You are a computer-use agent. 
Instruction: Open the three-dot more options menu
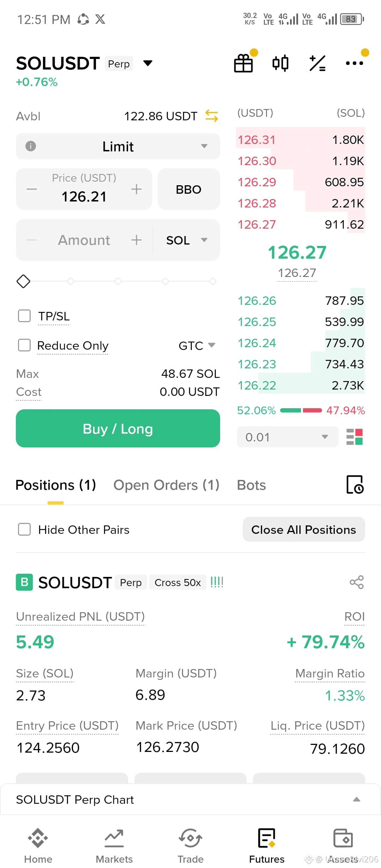355,63
